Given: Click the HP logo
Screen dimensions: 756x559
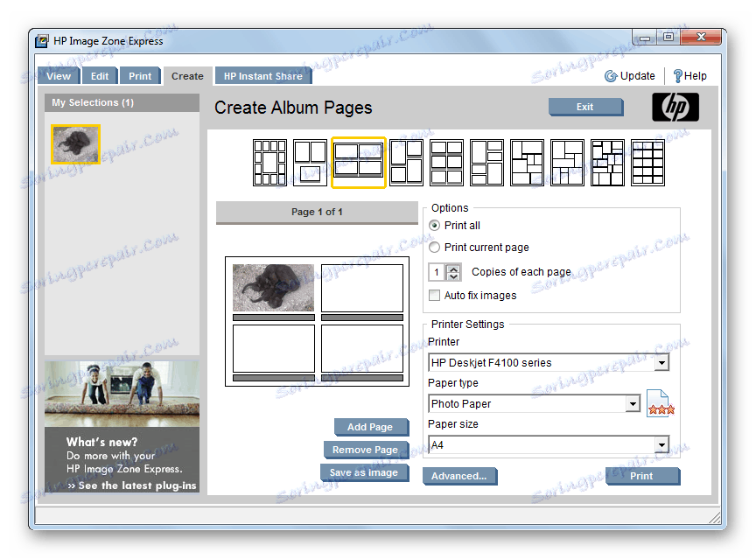Looking at the screenshot, I should point(675,106).
